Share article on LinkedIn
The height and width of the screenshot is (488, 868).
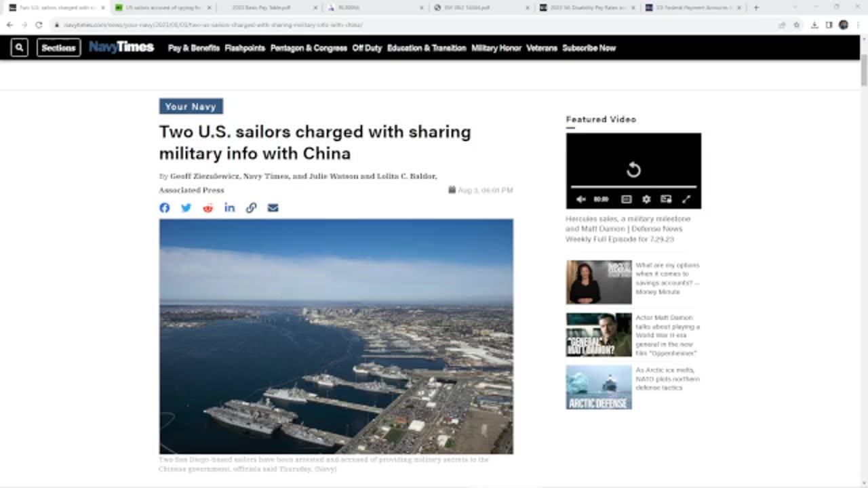pyautogui.click(x=230, y=208)
